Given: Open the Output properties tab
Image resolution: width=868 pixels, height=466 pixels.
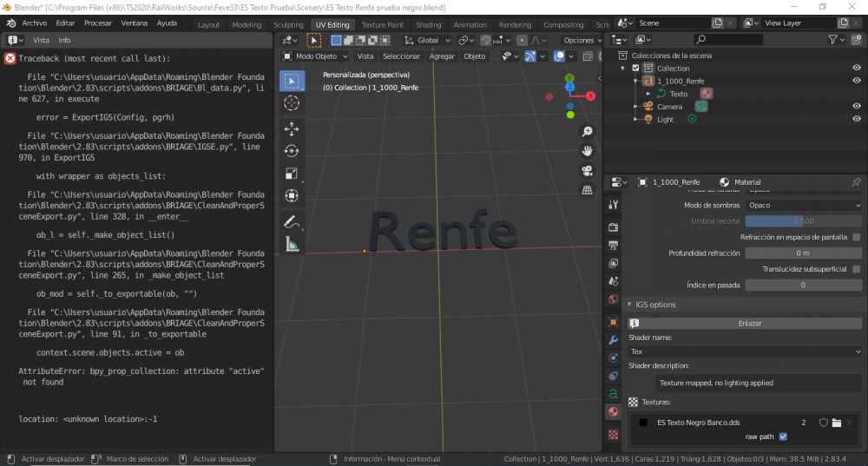Looking at the screenshot, I should [614, 246].
